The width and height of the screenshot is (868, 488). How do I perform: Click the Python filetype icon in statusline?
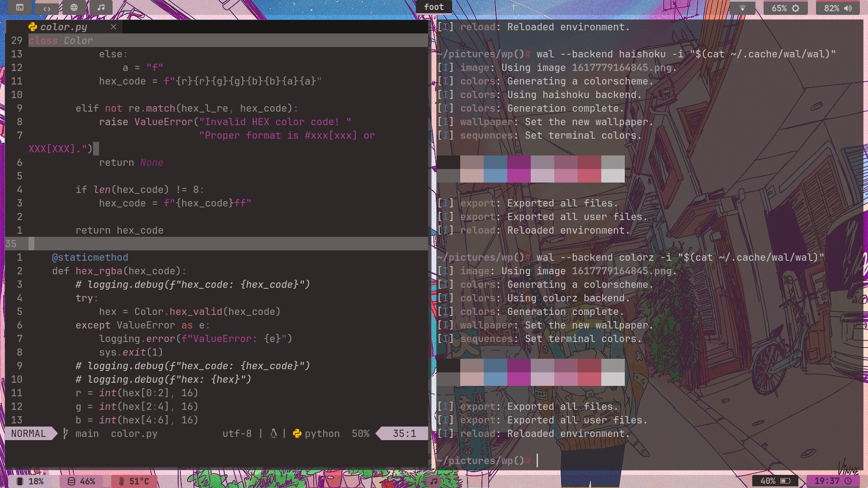coord(297,434)
